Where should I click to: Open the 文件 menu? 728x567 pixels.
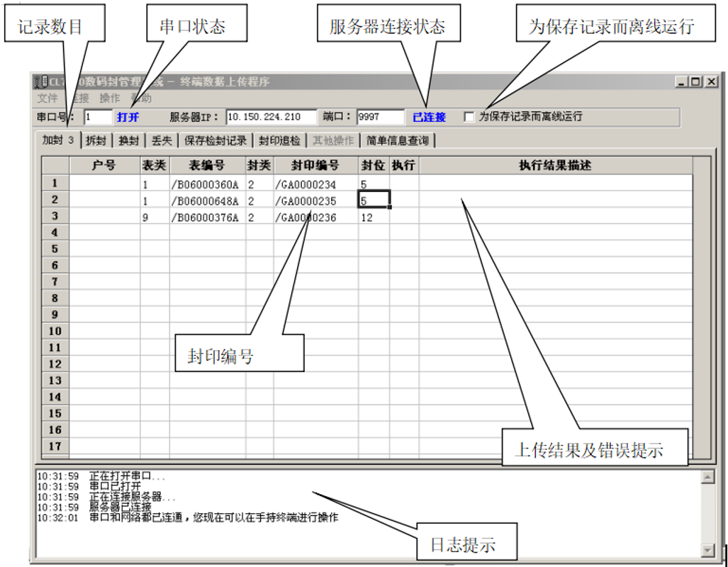point(47,99)
